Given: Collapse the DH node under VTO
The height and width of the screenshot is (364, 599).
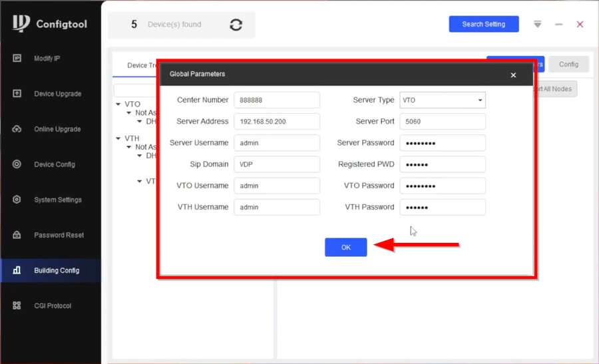Looking at the screenshot, I should [140, 122].
